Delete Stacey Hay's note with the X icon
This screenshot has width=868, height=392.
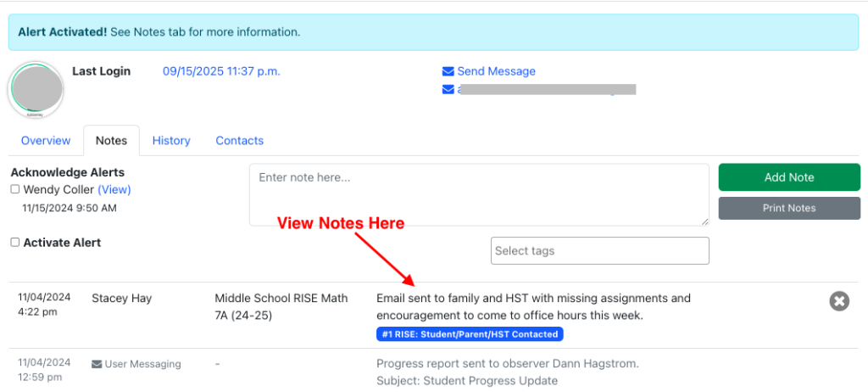pyautogui.click(x=838, y=301)
